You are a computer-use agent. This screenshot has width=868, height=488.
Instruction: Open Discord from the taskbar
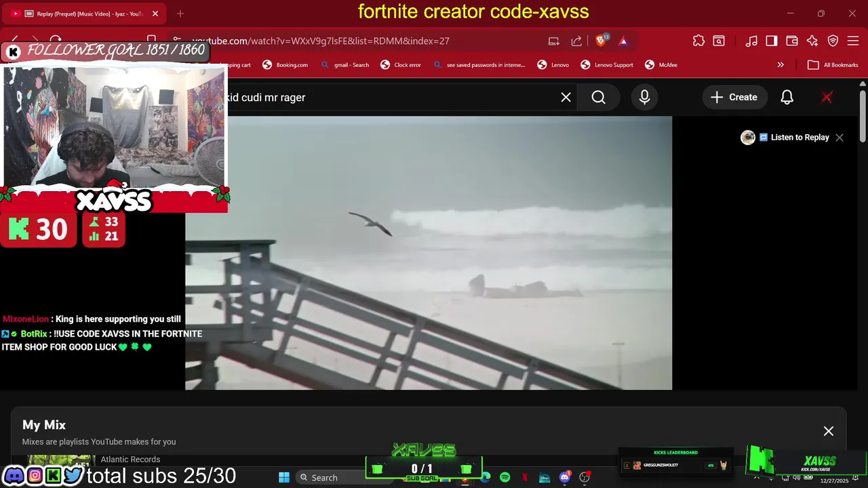(x=564, y=477)
